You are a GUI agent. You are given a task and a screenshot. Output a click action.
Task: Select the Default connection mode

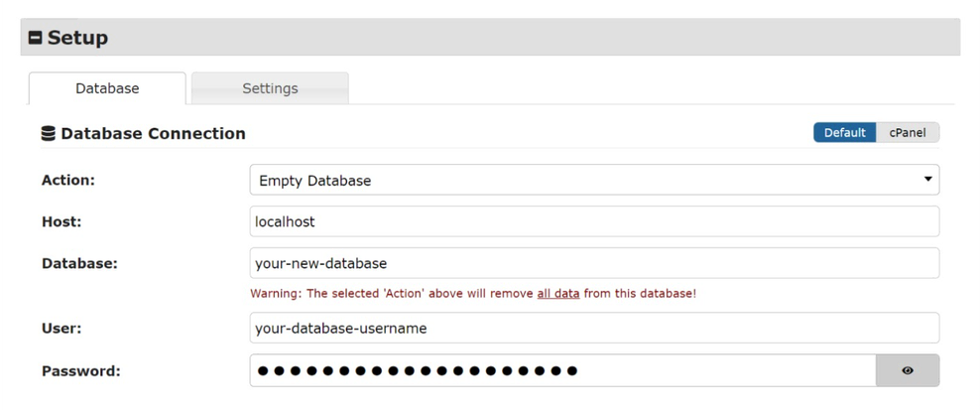(844, 133)
